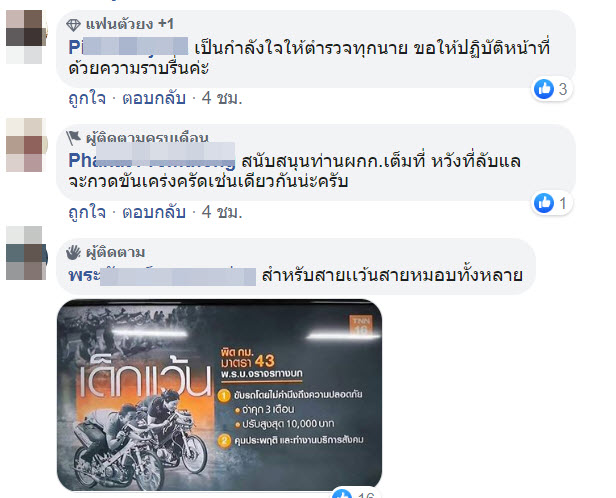
Task: Click the first comment's 4 ชม. timestamp
Action: pyautogui.click(x=222, y=98)
